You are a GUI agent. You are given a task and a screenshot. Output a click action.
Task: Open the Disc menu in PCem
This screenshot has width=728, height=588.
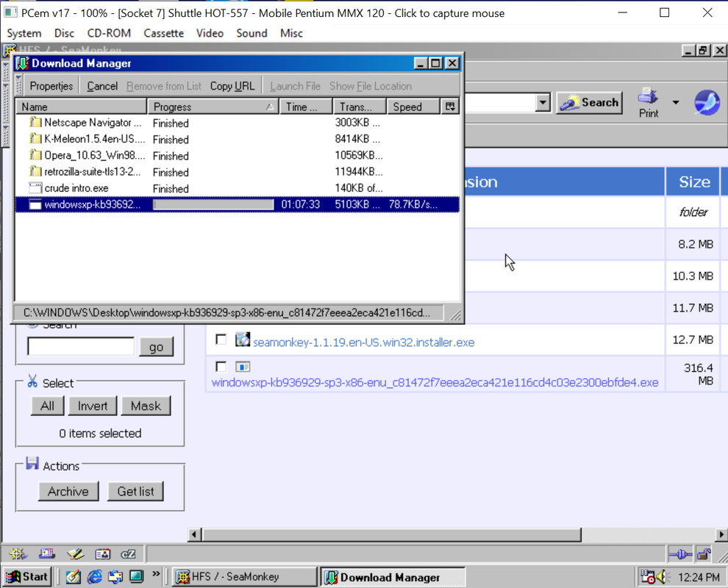(64, 33)
